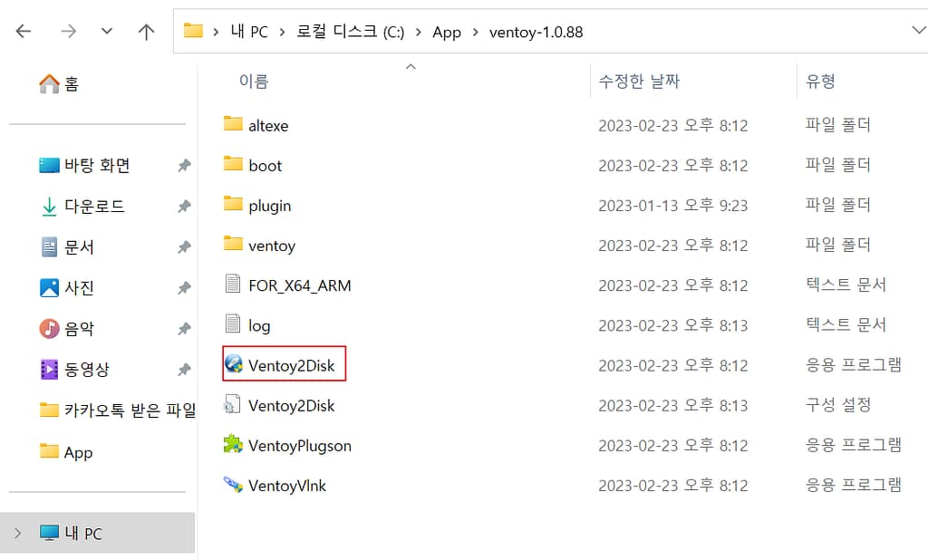Unpin 바탕 화면 using its pin icon
Image resolution: width=928 pixels, height=560 pixels.
point(184,166)
